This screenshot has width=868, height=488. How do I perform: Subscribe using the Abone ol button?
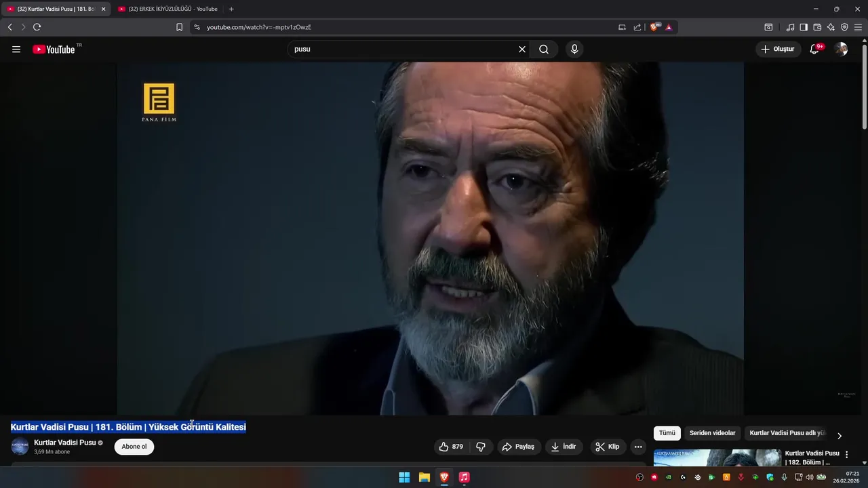point(134,447)
